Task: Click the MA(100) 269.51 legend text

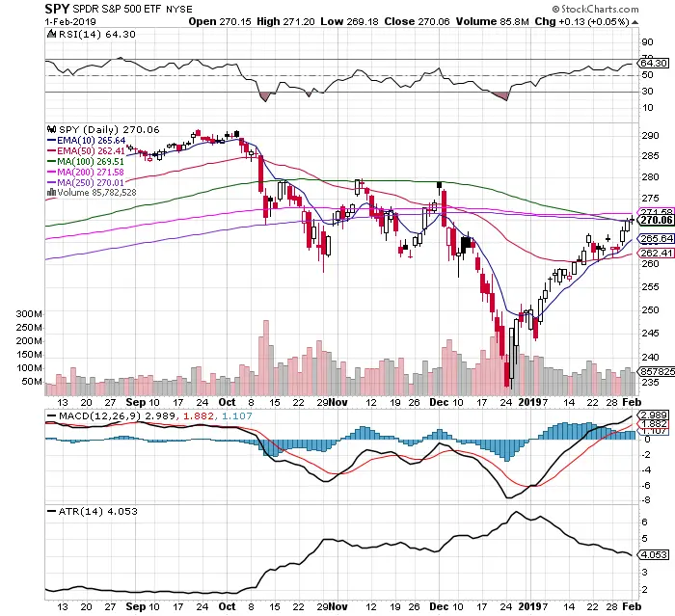Action: click(x=91, y=161)
